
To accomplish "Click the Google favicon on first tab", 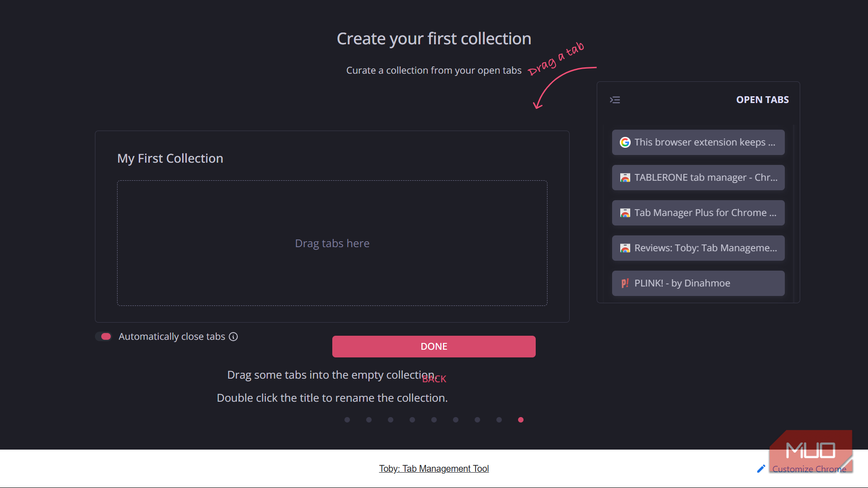I will click(625, 142).
